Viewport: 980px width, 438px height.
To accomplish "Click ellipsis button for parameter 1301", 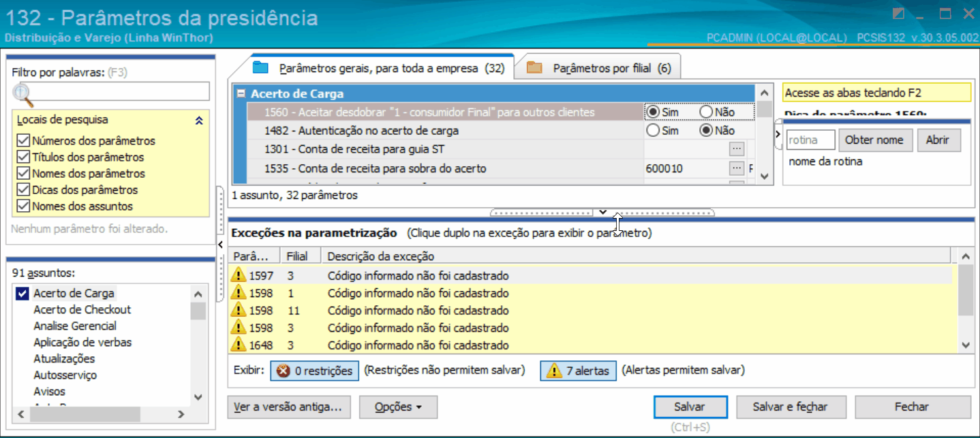I will pos(736,148).
